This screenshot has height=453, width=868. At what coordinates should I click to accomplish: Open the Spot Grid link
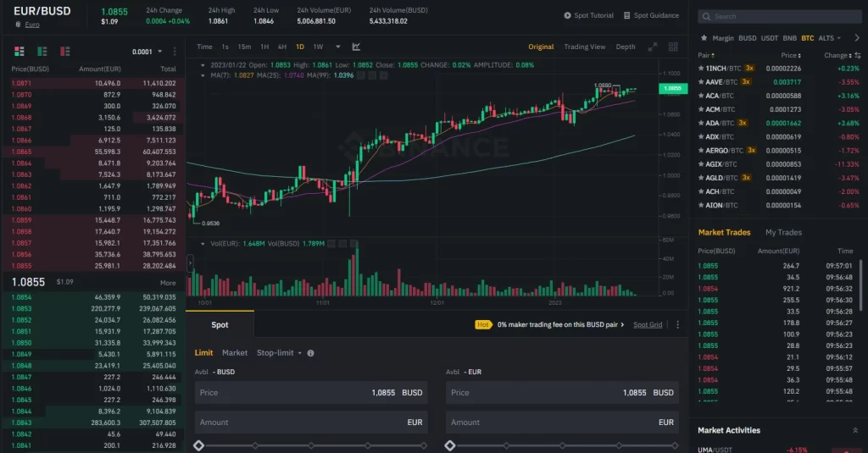648,324
